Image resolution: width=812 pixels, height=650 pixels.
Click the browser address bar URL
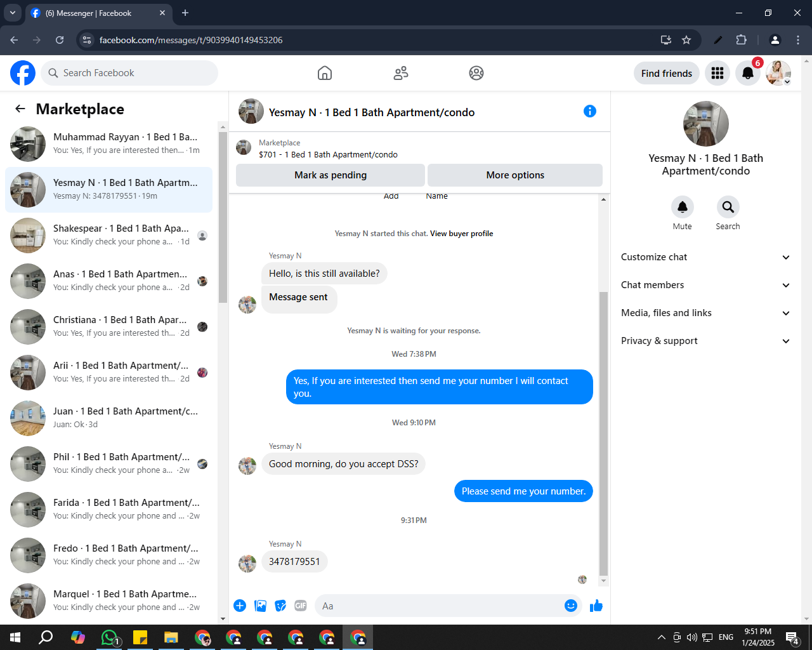coord(191,40)
